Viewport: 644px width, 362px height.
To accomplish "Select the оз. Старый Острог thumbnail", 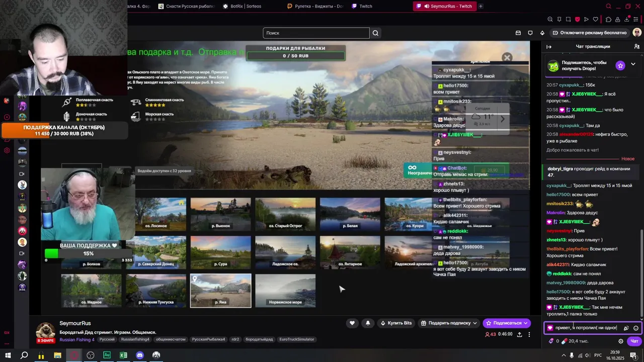I will [285, 214].
